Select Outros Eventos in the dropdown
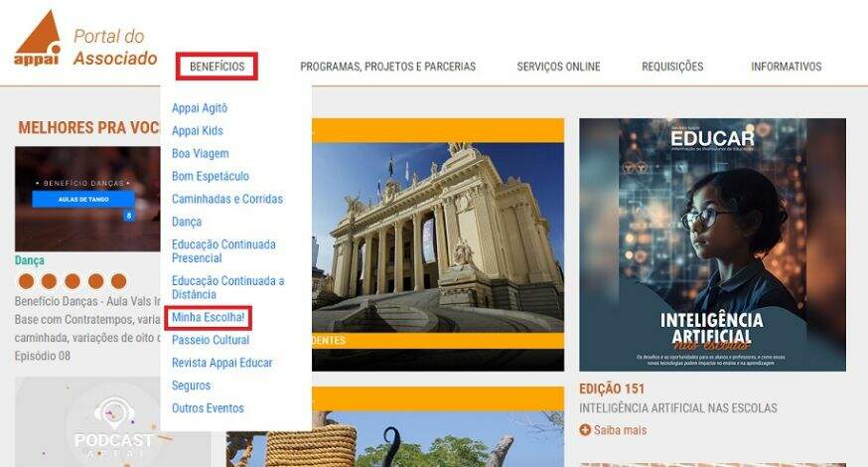 (x=208, y=408)
